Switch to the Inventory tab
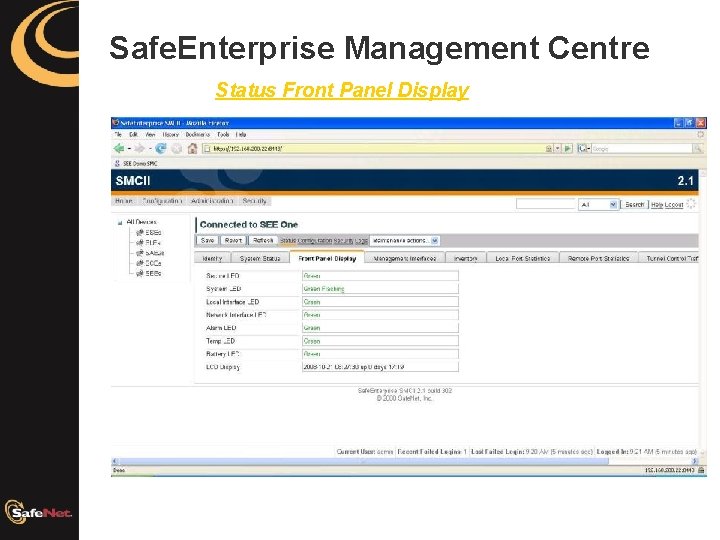The height and width of the screenshot is (540, 720). click(466, 258)
